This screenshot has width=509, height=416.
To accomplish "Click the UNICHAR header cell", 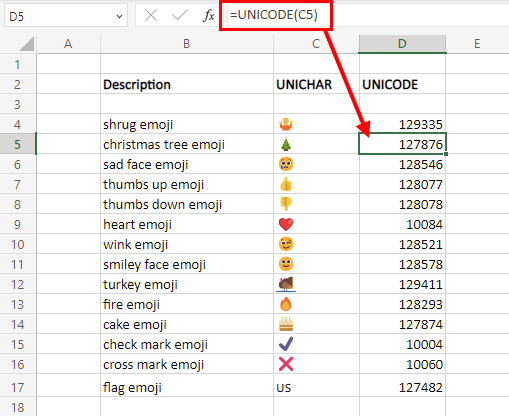I will tap(316, 84).
